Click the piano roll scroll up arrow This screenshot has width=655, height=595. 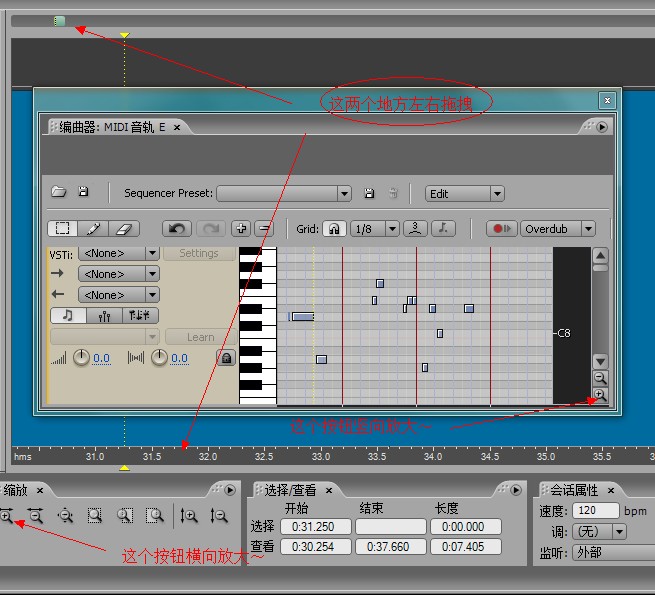coord(600,255)
